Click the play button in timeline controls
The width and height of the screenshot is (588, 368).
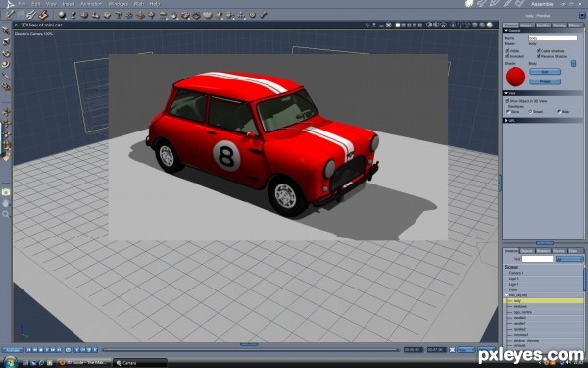click(x=47, y=350)
